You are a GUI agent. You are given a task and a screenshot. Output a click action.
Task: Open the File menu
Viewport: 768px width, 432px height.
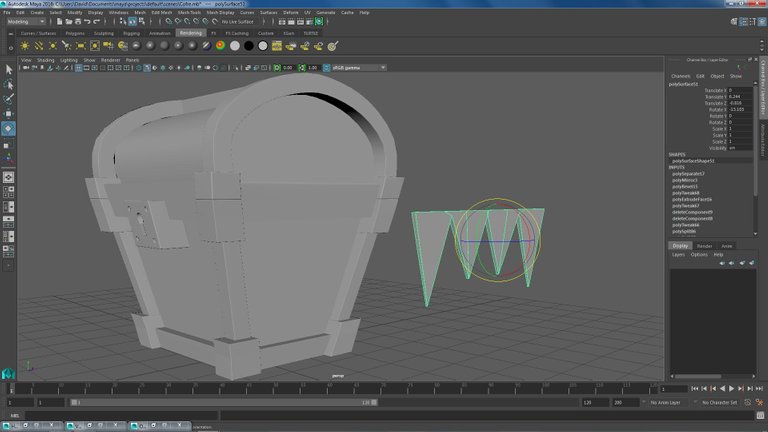click(x=7, y=12)
